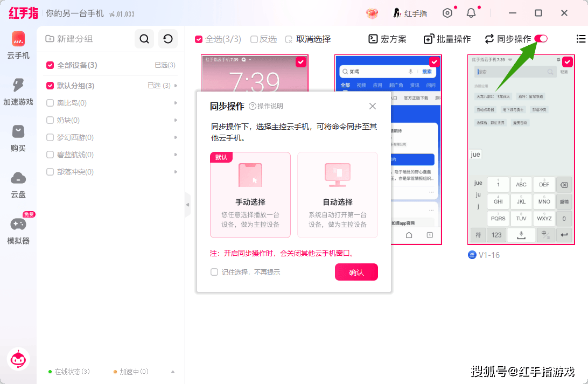Expand the 默认分组 group arrow

[x=176, y=86]
